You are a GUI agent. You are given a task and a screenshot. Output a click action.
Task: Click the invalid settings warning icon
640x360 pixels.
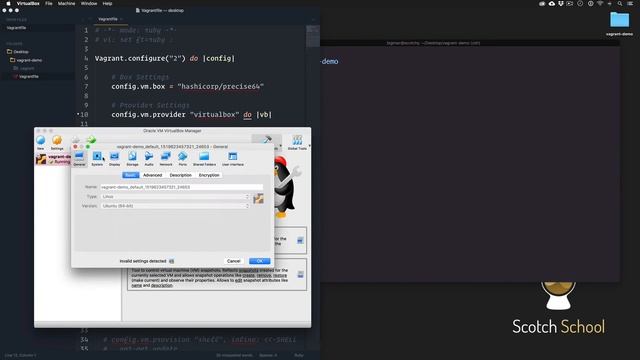(171, 261)
